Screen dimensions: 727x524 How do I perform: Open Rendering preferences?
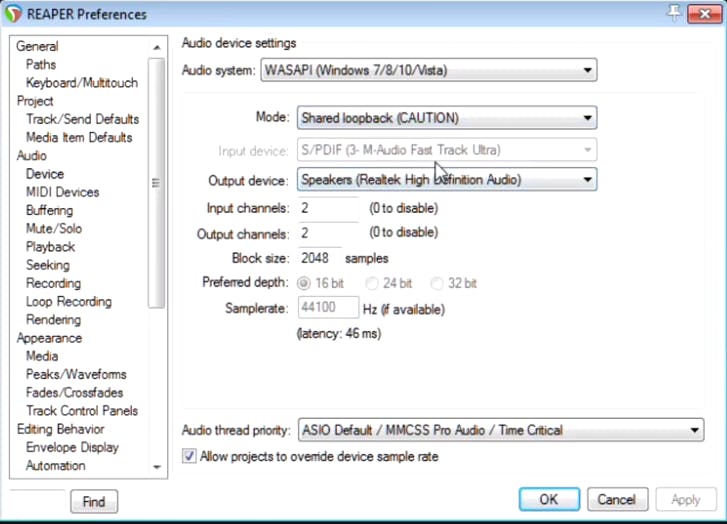point(53,320)
